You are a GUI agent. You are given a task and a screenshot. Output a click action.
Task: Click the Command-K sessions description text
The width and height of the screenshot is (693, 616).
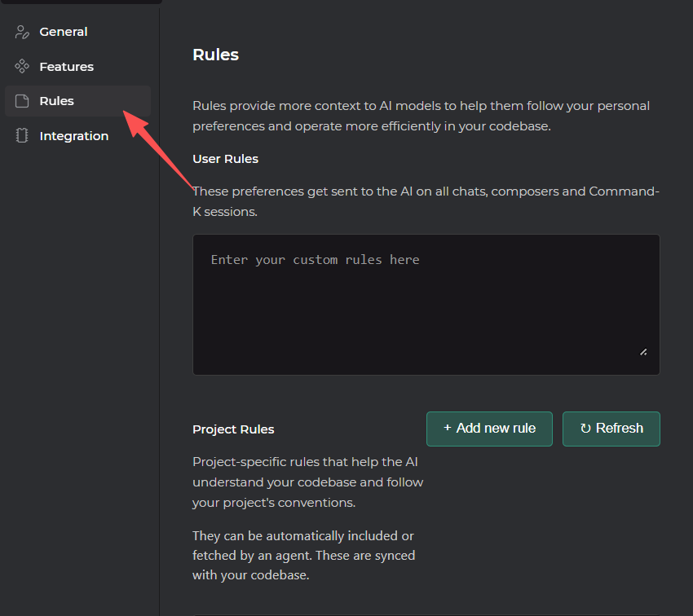pos(426,201)
